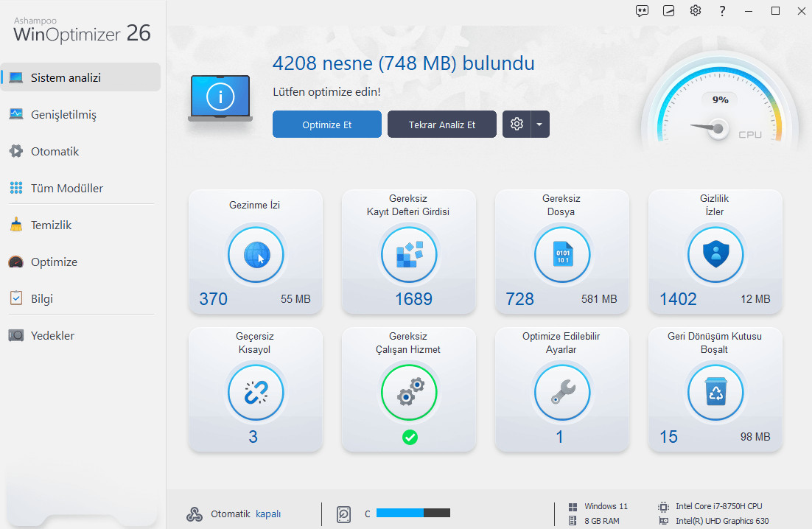
Task: Click the Temizlik broom icon in the sidebar
Action: point(16,225)
